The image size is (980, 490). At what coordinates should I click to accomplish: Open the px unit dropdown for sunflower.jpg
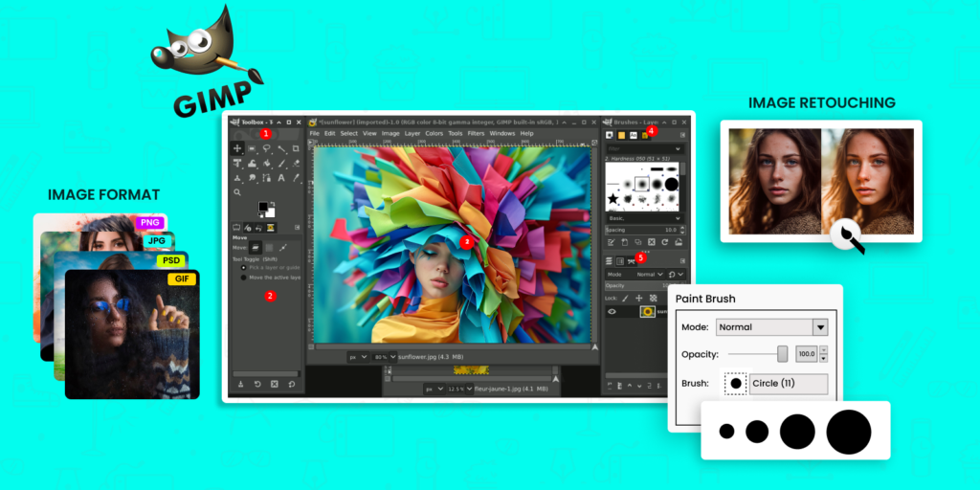[358, 356]
